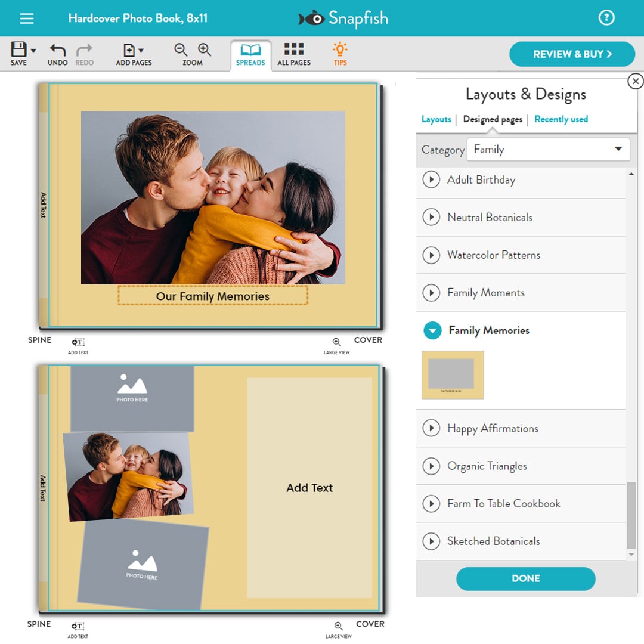Click the Review & Buy button
Screen dimensions: 644x644
[571, 54]
